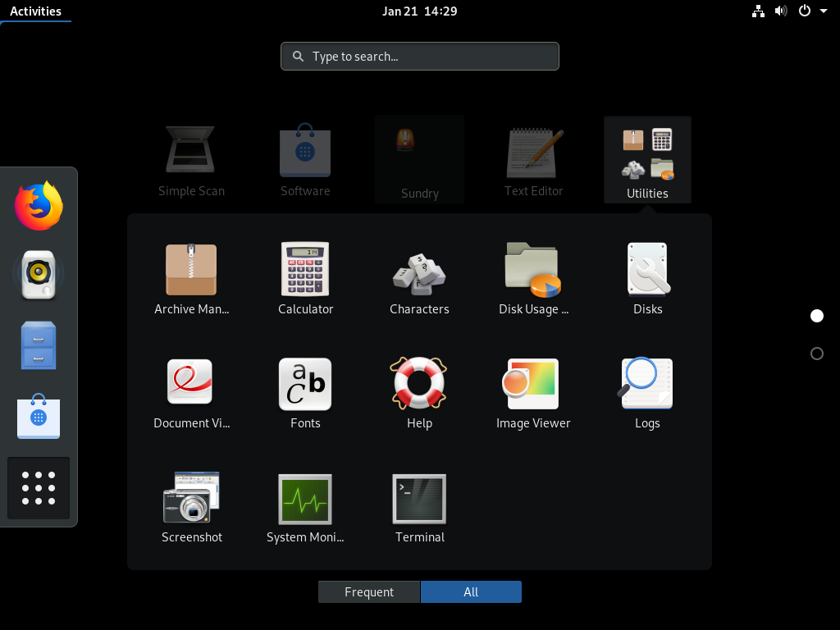Open the Software app in the grid
Viewport: 840px width, 630px height.
(x=305, y=160)
